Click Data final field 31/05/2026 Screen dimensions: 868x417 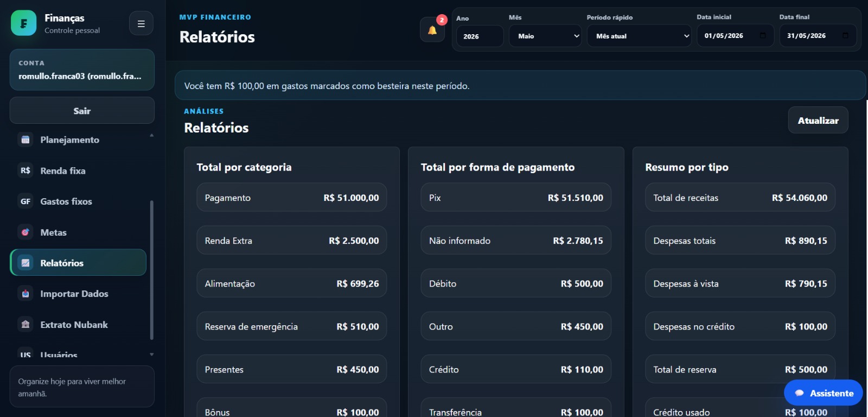pyautogui.click(x=818, y=36)
